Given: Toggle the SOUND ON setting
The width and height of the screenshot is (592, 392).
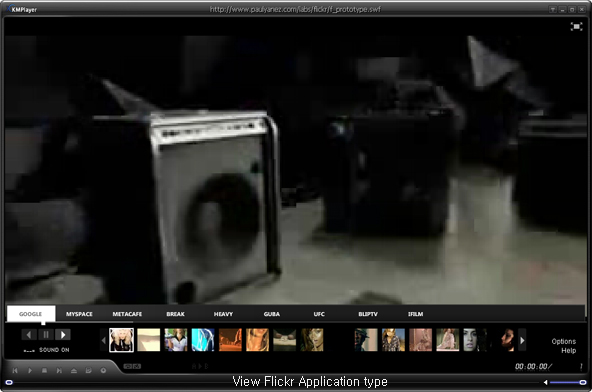Looking at the screenshot, I should 54,350.
